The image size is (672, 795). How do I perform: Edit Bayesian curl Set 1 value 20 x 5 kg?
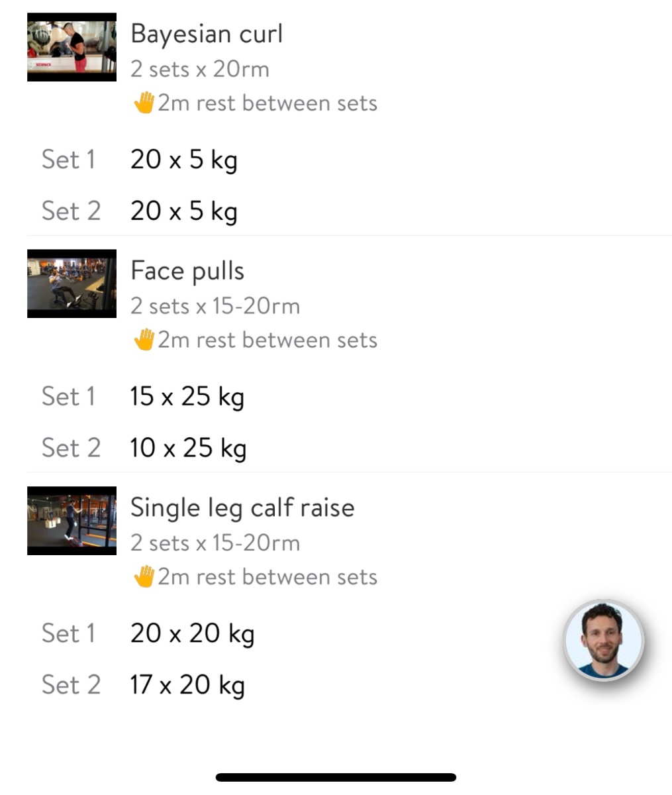click(x=183, y=160)
